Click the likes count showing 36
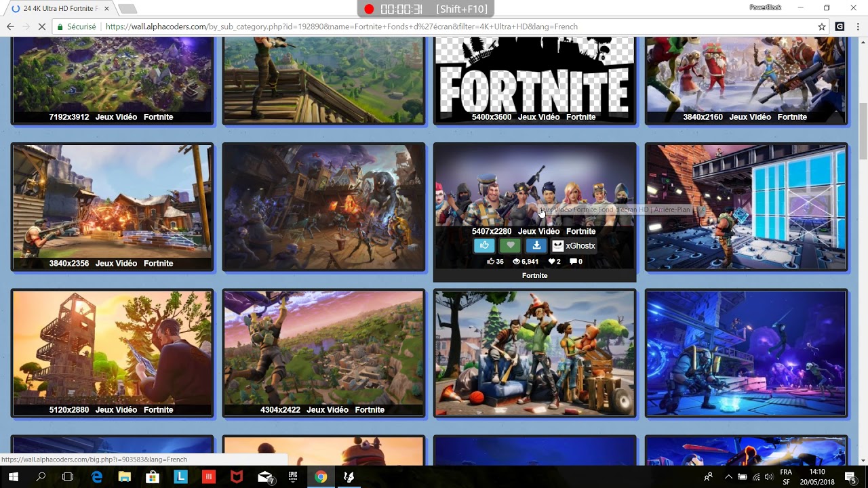Viewport: 868px width, 488px height. coord(495,262)
